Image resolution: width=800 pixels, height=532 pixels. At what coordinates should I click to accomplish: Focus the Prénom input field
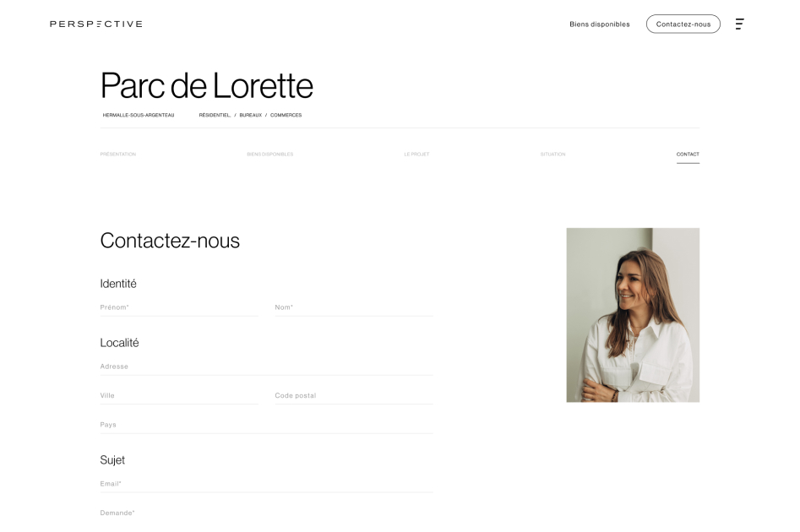[179, 307]
